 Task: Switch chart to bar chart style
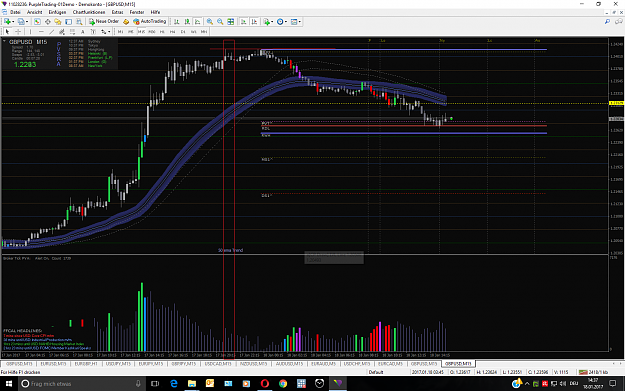click(x=177, y=22)
